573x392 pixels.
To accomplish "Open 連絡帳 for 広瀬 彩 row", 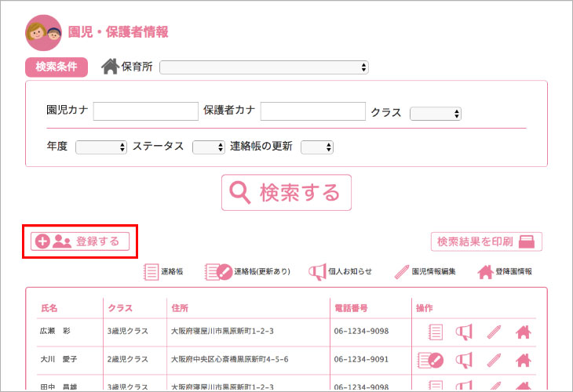I will click(x=435, y=332).
